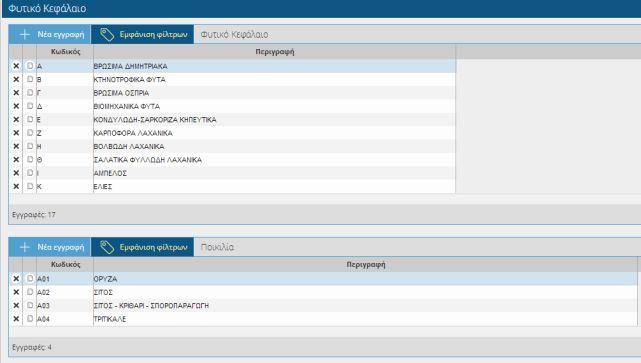Click code cell Κ in upper grid
The width and height of the screenshot is (641, 363).
pos(65,187)
